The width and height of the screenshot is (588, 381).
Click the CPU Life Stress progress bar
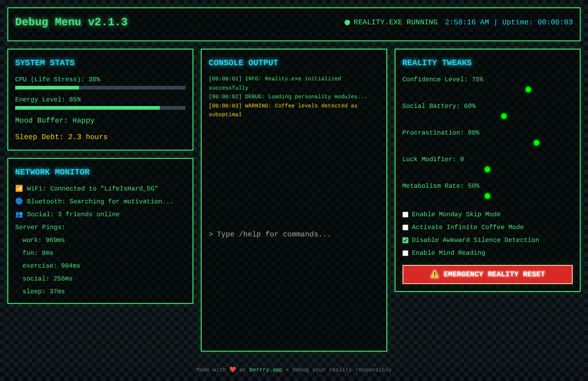100,87
